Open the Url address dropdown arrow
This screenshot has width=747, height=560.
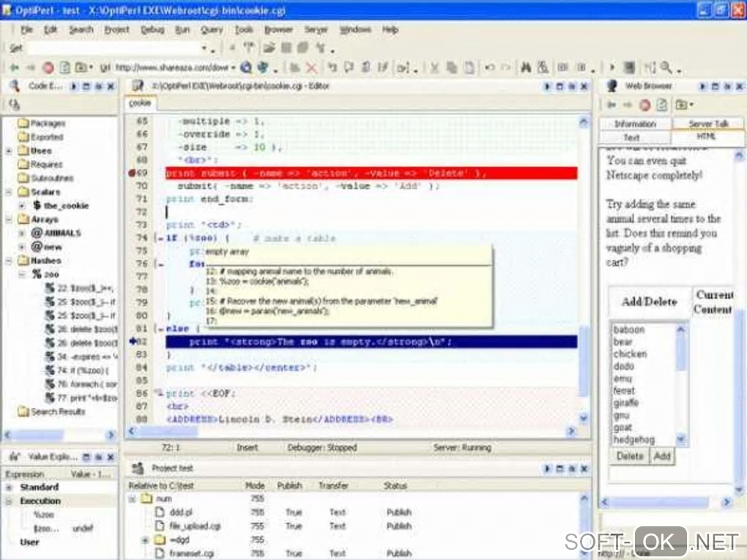coord(234,68)
